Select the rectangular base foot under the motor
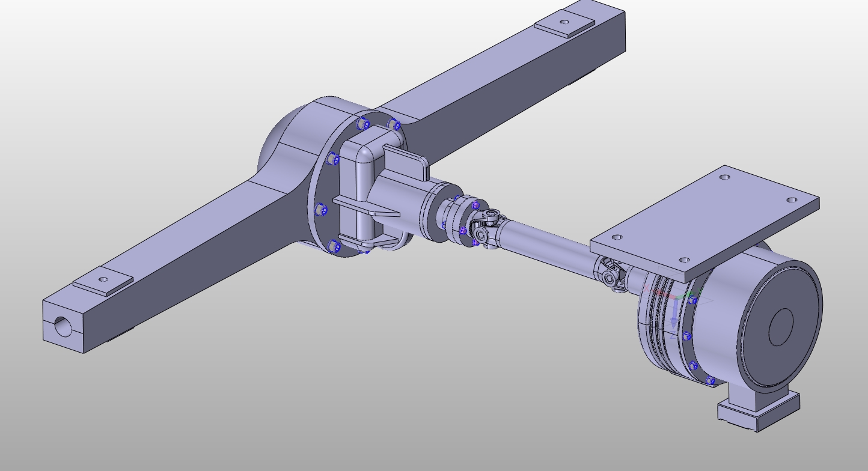 tap(759, 412)
